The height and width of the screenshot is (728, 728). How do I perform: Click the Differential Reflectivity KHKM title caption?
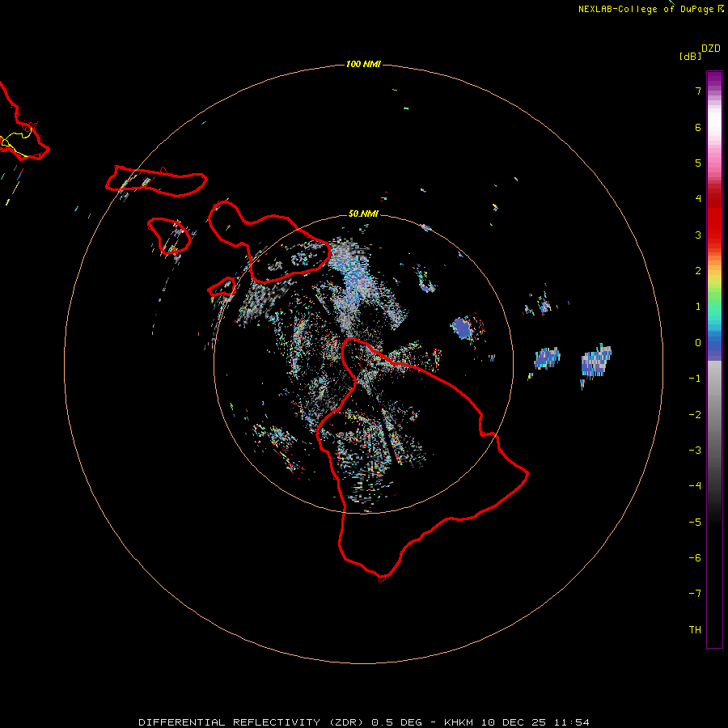tap(363, 722)
